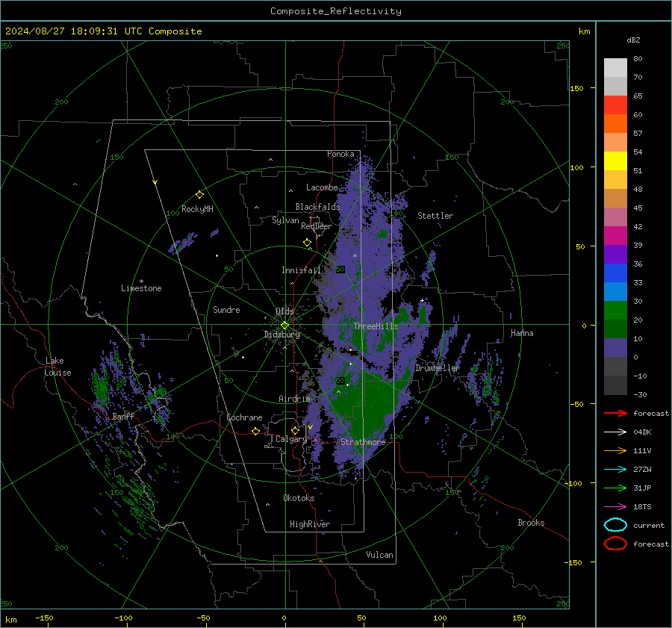Click the 'Didsbury' city label
Image resolution: width=672 pixels, height=628 pixels.
(x=282, y=335)
